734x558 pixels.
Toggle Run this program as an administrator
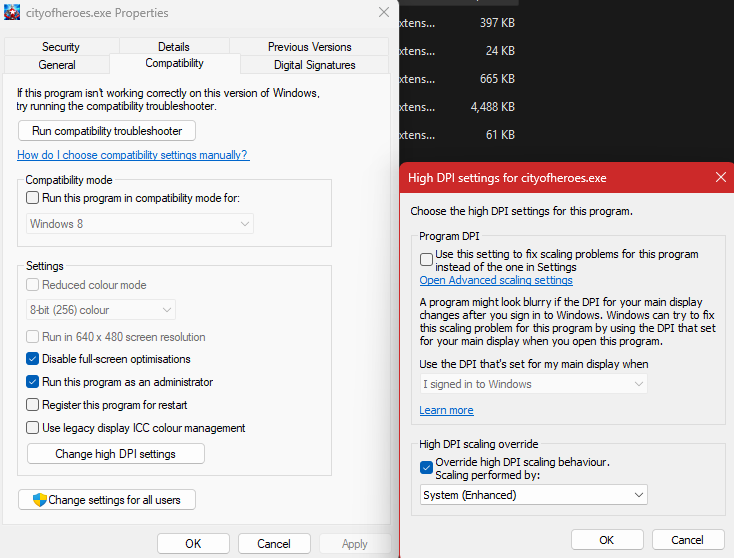point(33,382)
